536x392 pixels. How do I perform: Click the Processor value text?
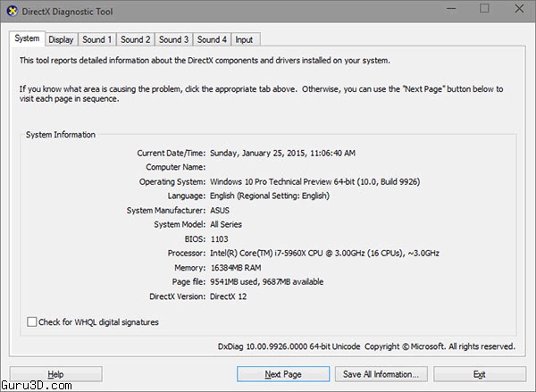pyautogui.click(x=324, y=254)
